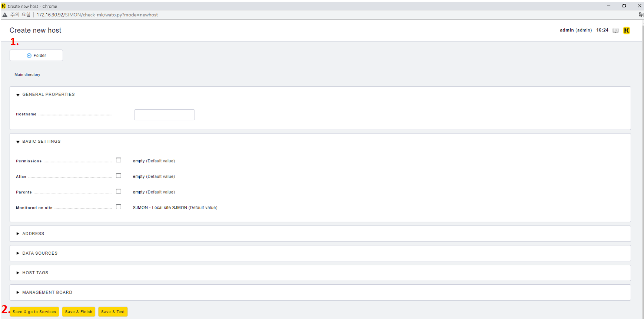Tick the Alias checkbox
This screenshot has height=321, width=644.
pyautogui.click(x=119, y=176)
